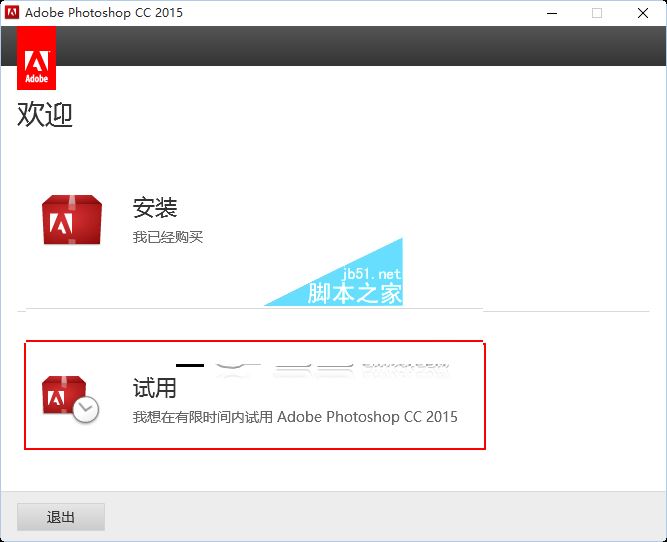
Task: Click the small Adobe icon in title bar
Action: (x=13, y=13)
